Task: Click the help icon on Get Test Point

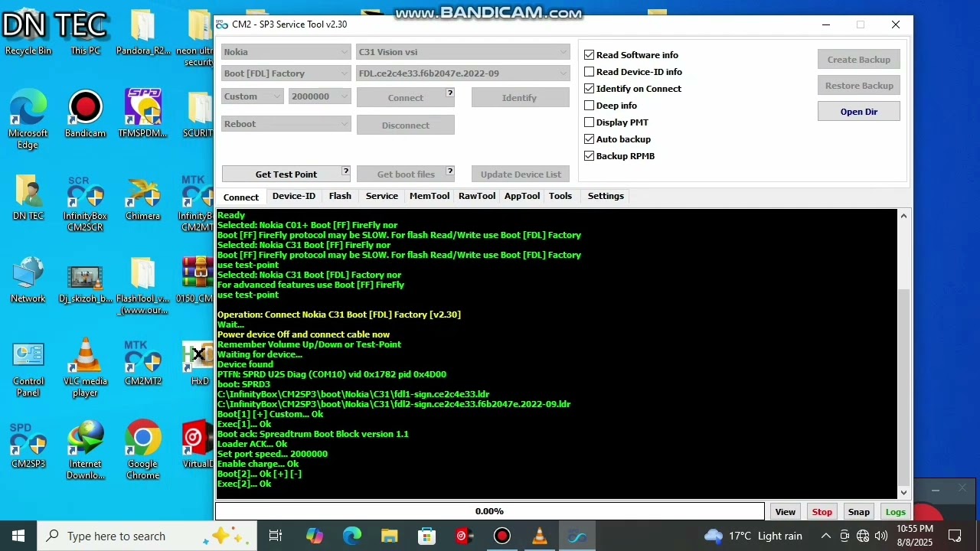Action: coord(345,171)
